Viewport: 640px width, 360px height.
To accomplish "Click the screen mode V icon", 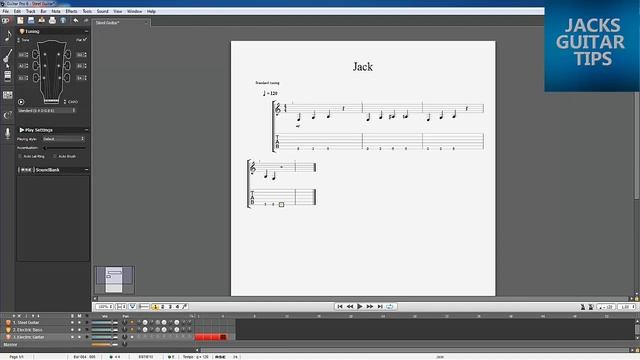I will [x=132, y=307].
